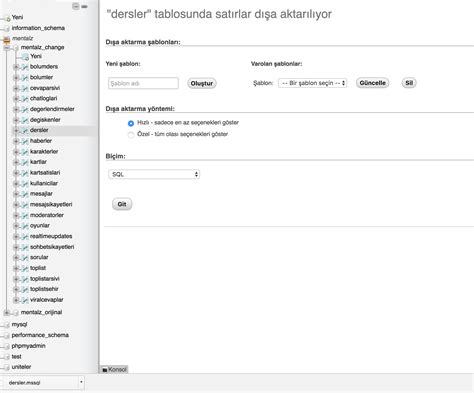
Task: Click the dersler table icon
Action: [25, 130]
